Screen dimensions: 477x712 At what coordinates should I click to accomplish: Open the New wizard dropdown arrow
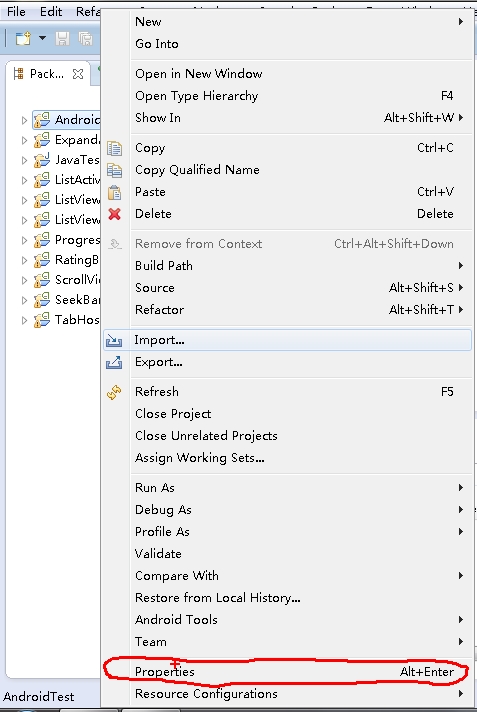[x=42, y=38]
